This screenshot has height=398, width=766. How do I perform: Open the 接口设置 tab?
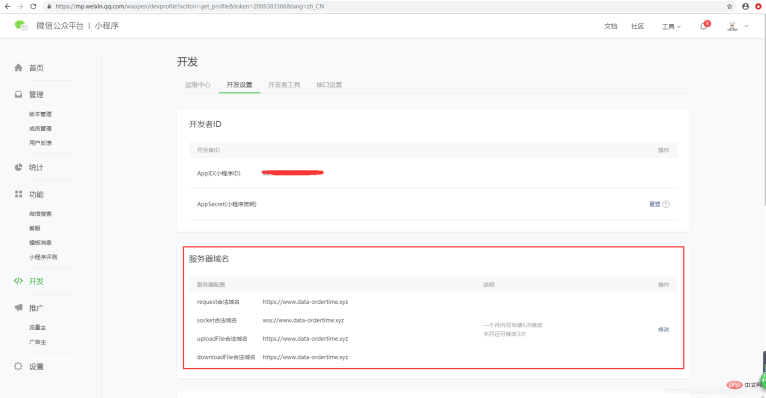[329, 85]
